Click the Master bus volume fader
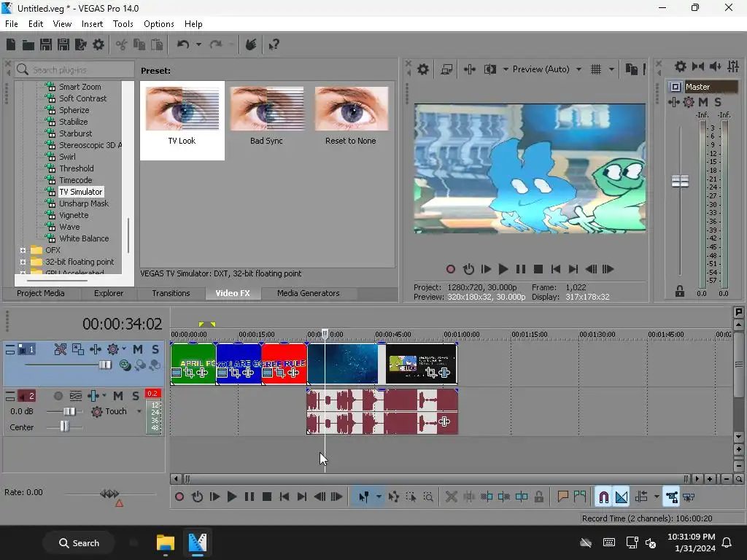Image resolution: width=747 pixels, height=560 pixels. [x=681, y=182]
